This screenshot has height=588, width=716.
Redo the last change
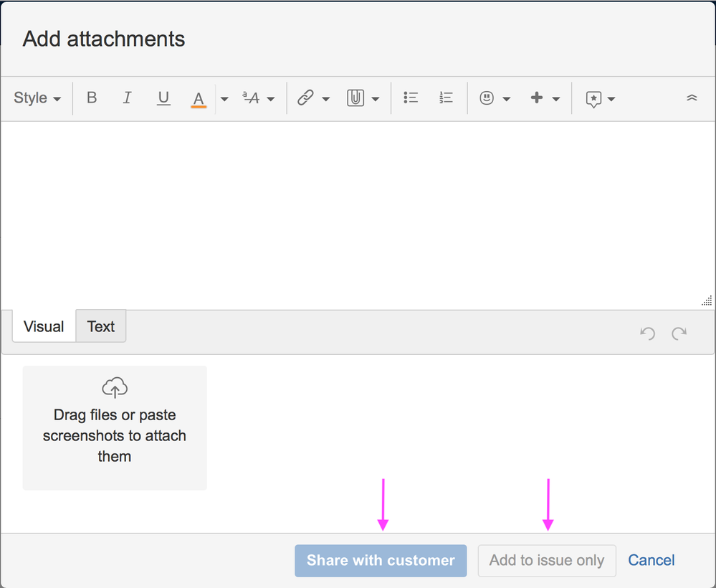coord(679,333)
